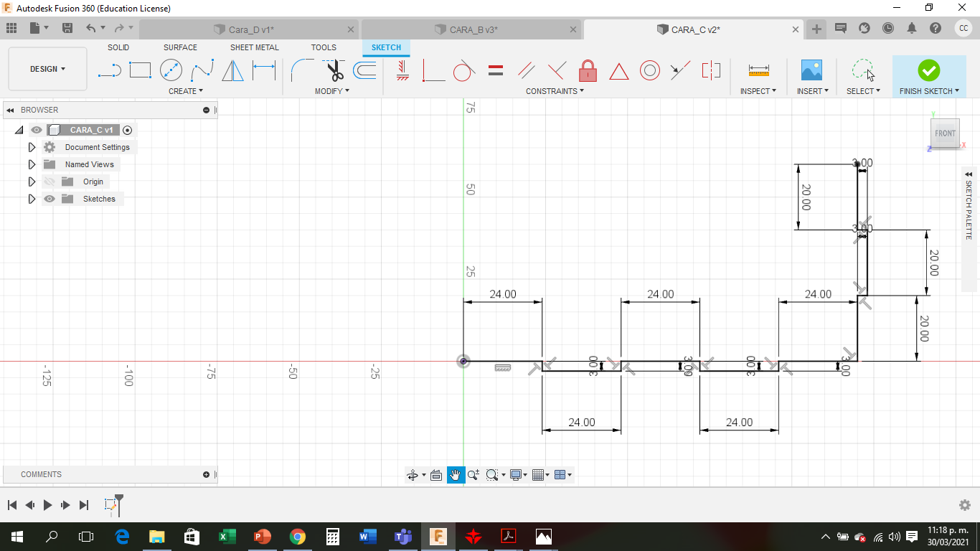Image resolution: width=980 pixels, height=551 pixels.
Task: Apply the Coincident constraint
Action: 433,70
